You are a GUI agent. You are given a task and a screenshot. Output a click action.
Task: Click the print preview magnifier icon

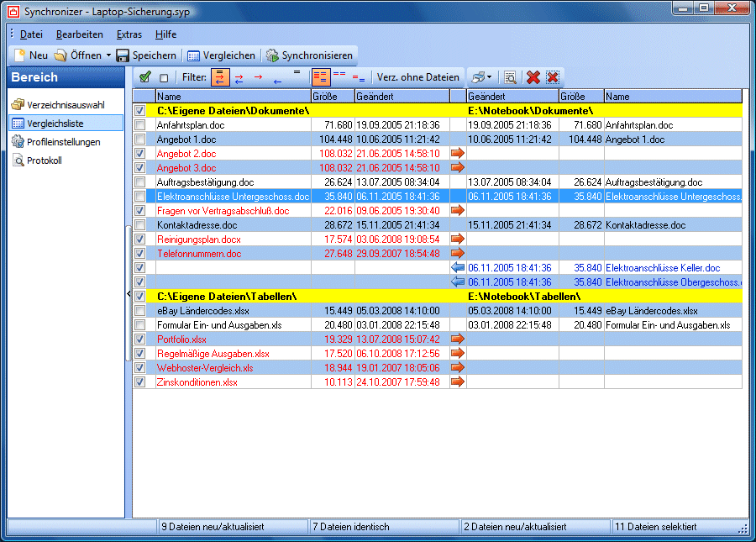point(510,77)
